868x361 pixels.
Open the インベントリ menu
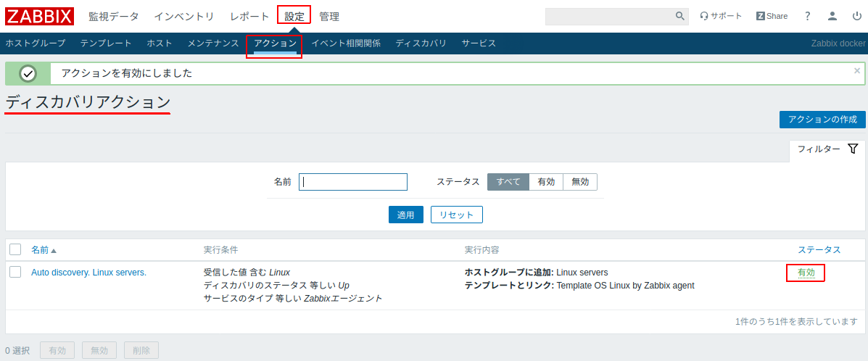tap(183, 17)
